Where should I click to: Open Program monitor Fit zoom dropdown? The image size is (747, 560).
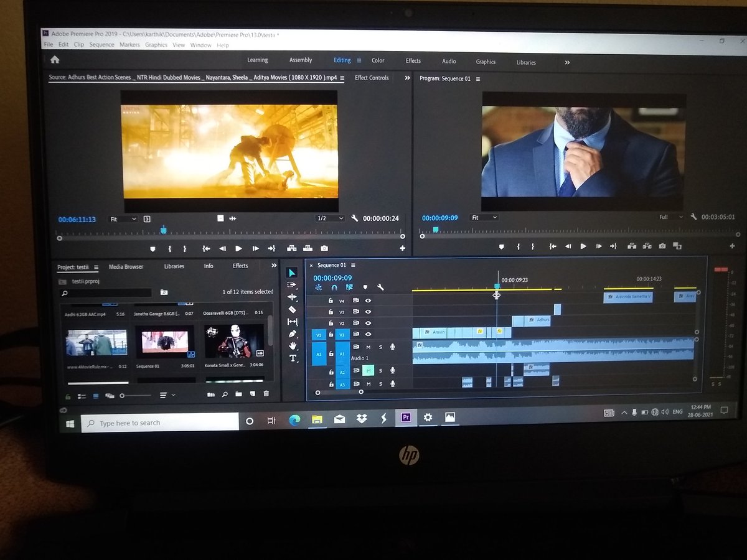484,218
